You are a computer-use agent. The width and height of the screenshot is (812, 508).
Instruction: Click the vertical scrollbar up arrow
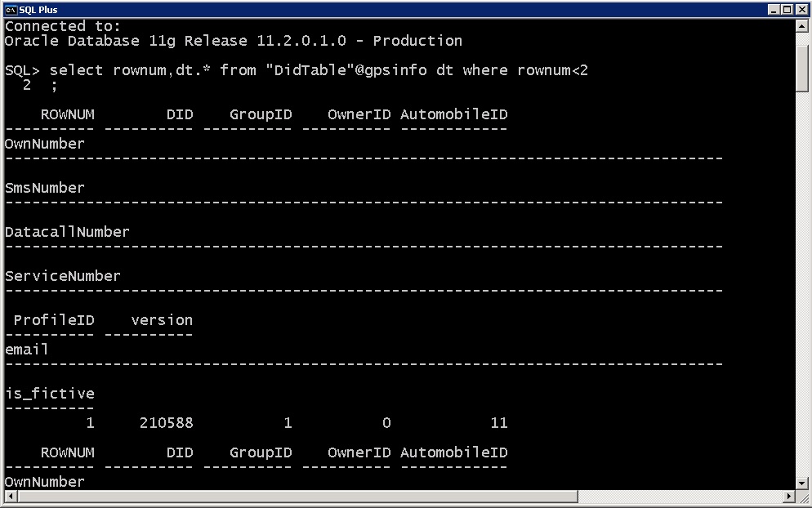tap(801, 26)
